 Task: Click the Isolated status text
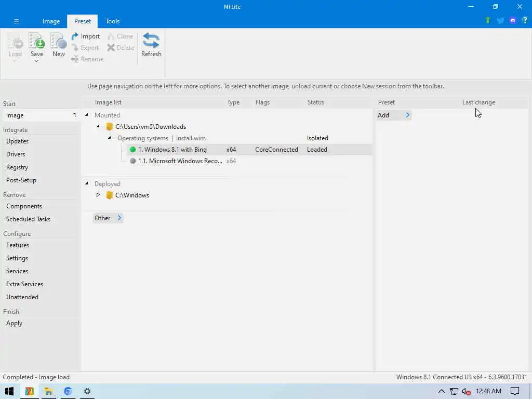[x=317, y=138]
